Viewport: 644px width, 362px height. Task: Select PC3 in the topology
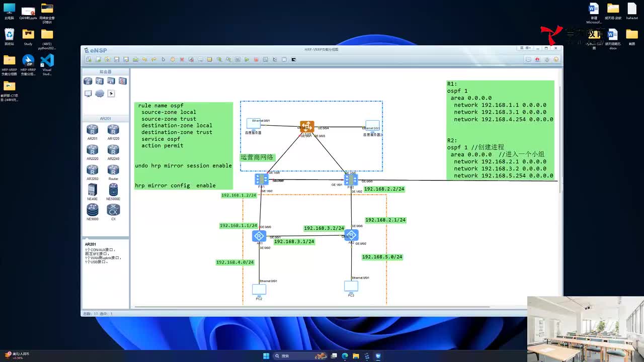(x=351, y=286)
